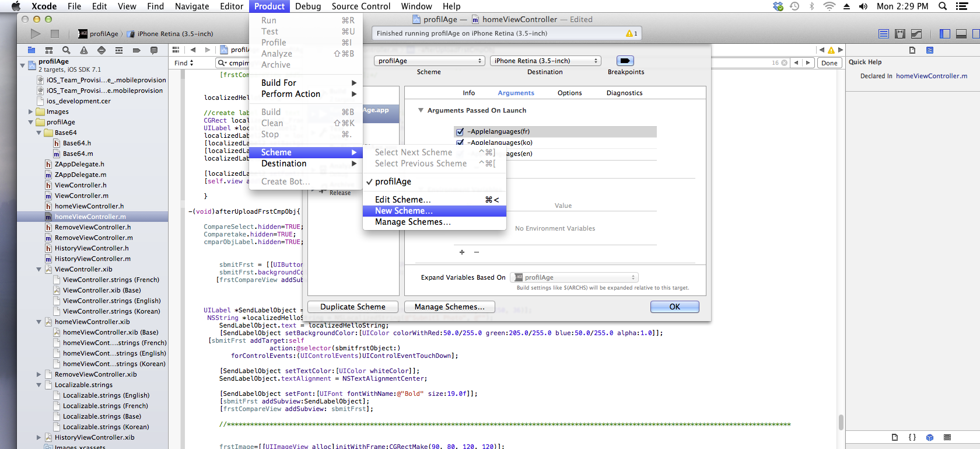Image resolution: width=980 pixels, height=449 pixels.
Task: Show the Quick Help inspector
Action: click(930, 50)
